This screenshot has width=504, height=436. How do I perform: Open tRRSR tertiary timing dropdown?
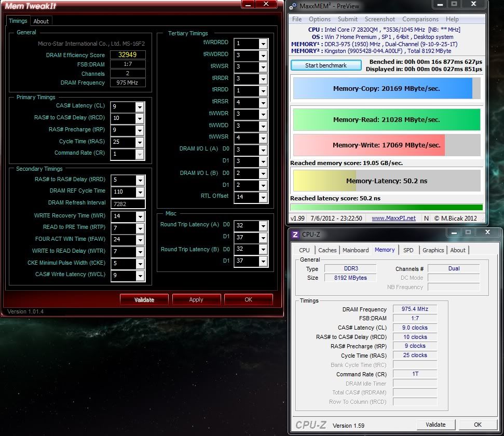pos(263,103)
